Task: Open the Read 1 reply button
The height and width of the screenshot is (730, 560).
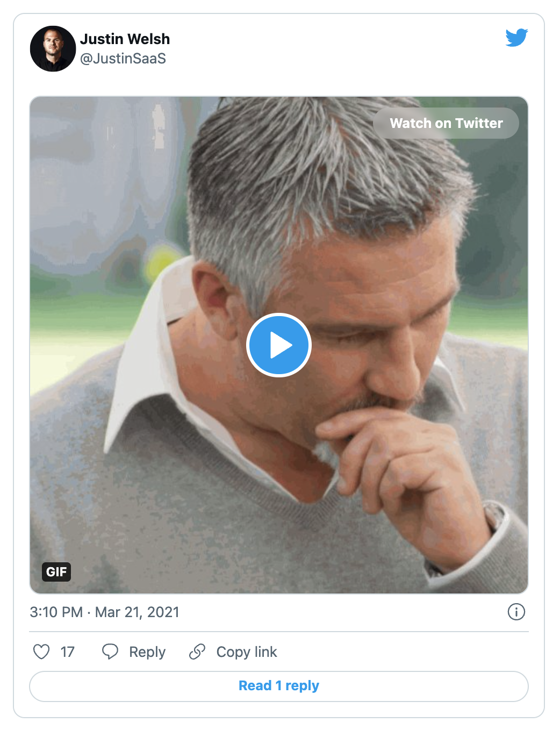Action: pos(279,686)
